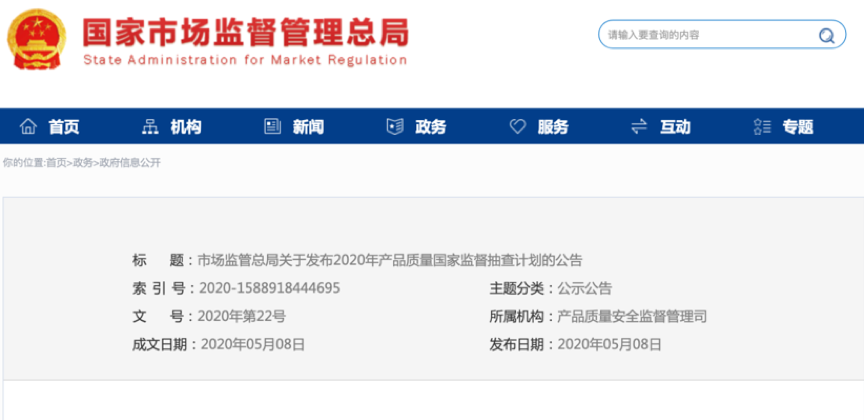Open the 首页 navigation menu item
This screenshot has width=864, height=420.
[x=64, y=127]
